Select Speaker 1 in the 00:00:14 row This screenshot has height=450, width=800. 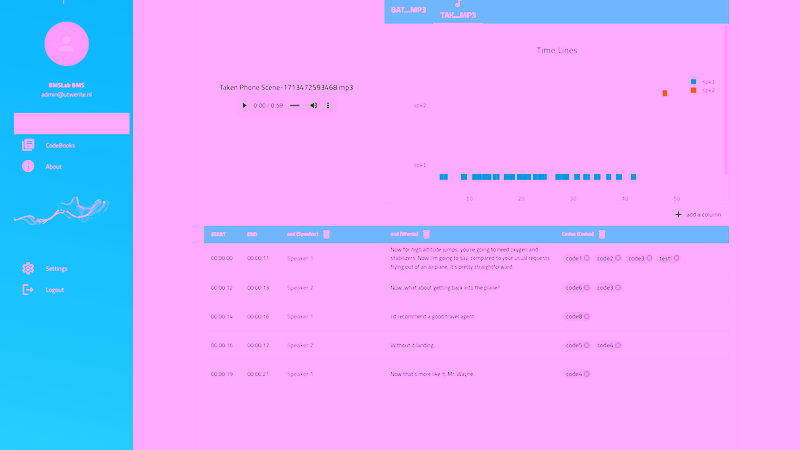point(300,316)
